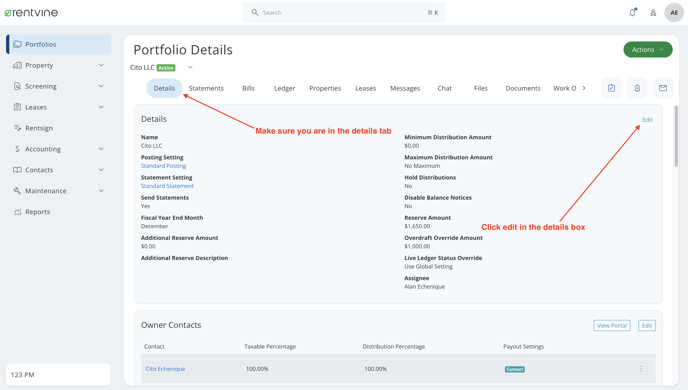Click the user profile icon beside AE avatar
Viewport: 688px width, 390px height.
point(653,13)
